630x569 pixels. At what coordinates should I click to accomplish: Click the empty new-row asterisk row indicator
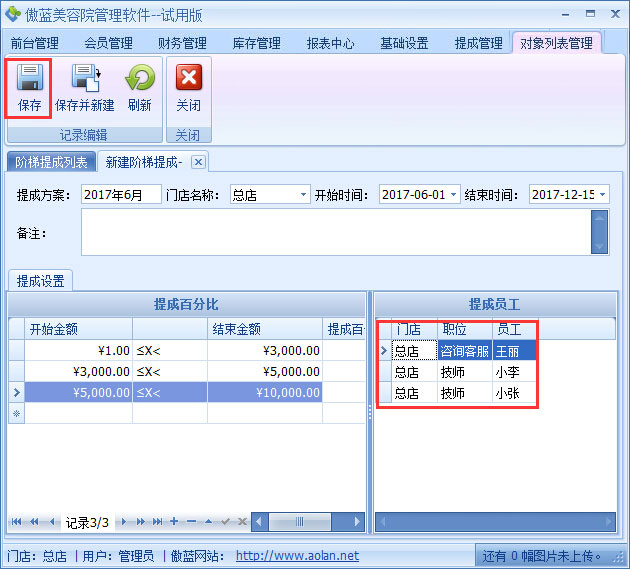click(16, 413)
